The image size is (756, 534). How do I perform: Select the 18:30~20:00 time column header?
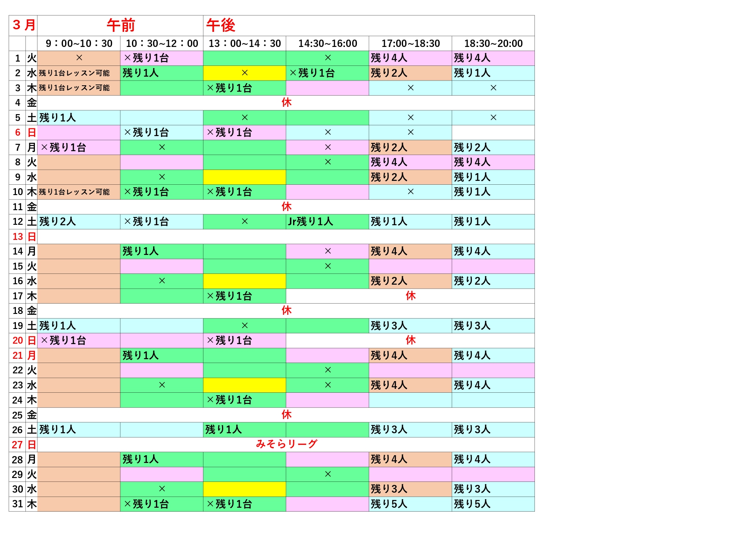493,43
